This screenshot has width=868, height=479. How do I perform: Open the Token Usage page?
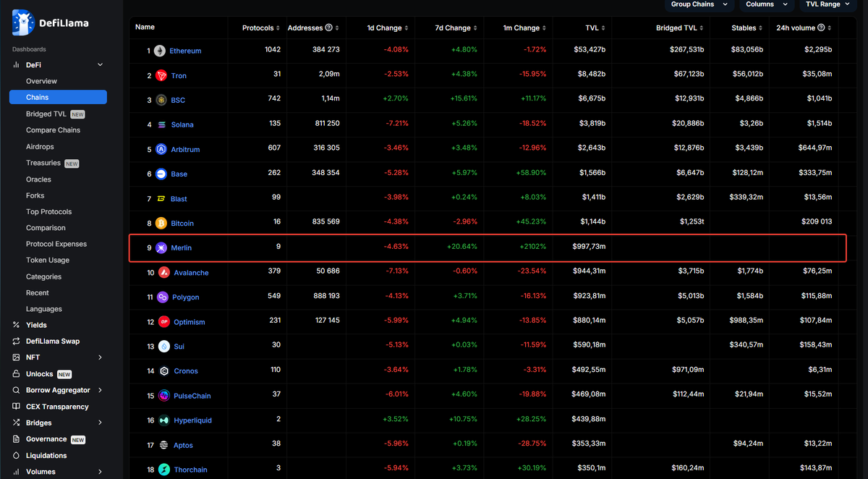[48, 260]
